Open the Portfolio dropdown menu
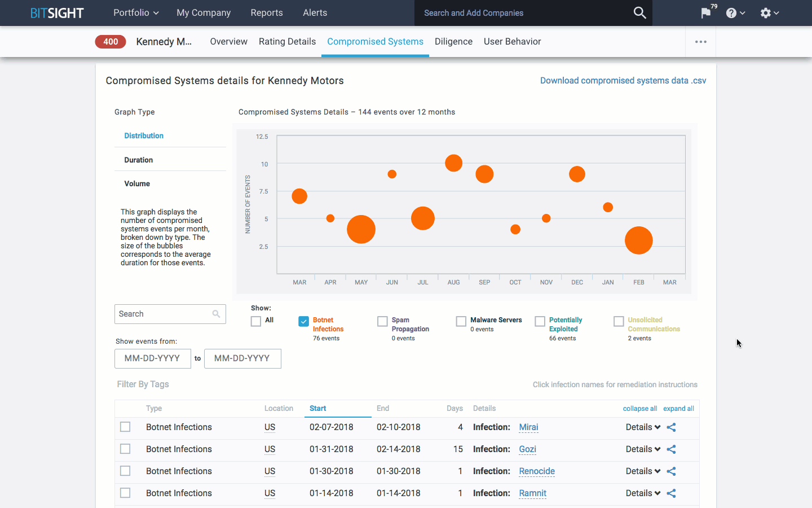812x508 pixels. (136, 12)
